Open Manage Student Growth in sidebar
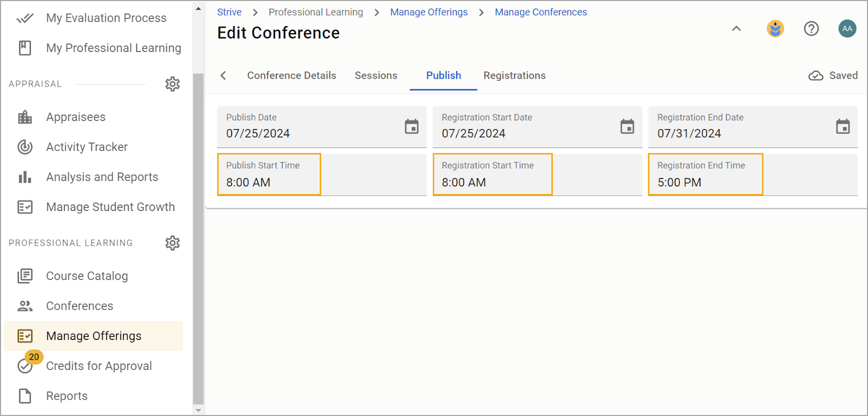The width and height of the screenshot is (868, 416). pos(93,207)
